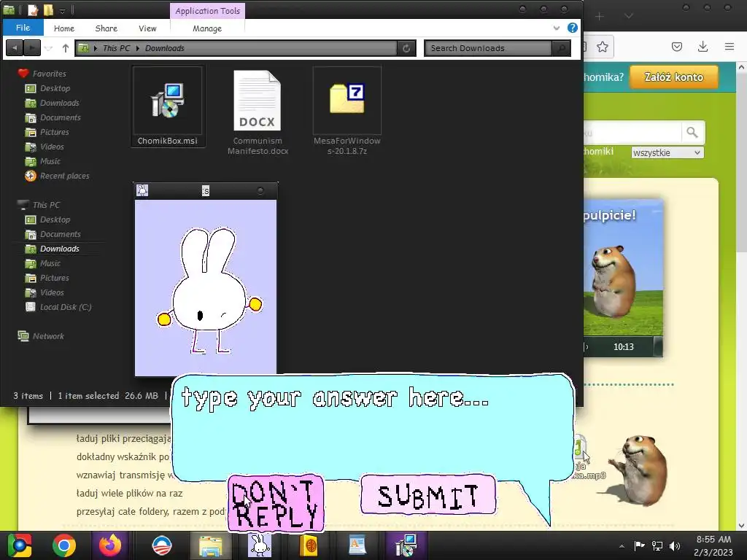
Task: Show hidden tray icons arrow
Action: click(x=622, y=546)
